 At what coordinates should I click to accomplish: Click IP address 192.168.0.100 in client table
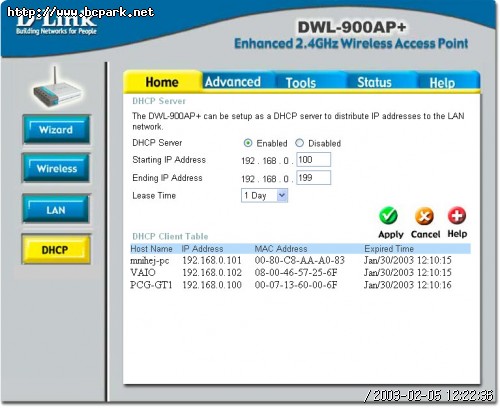[x=212, y=285]
